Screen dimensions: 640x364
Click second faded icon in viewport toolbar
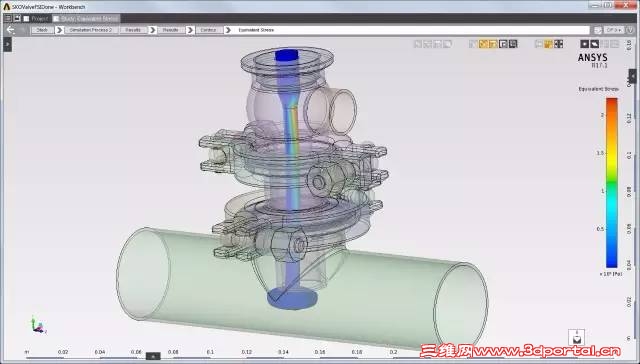[x=428, y=44]
